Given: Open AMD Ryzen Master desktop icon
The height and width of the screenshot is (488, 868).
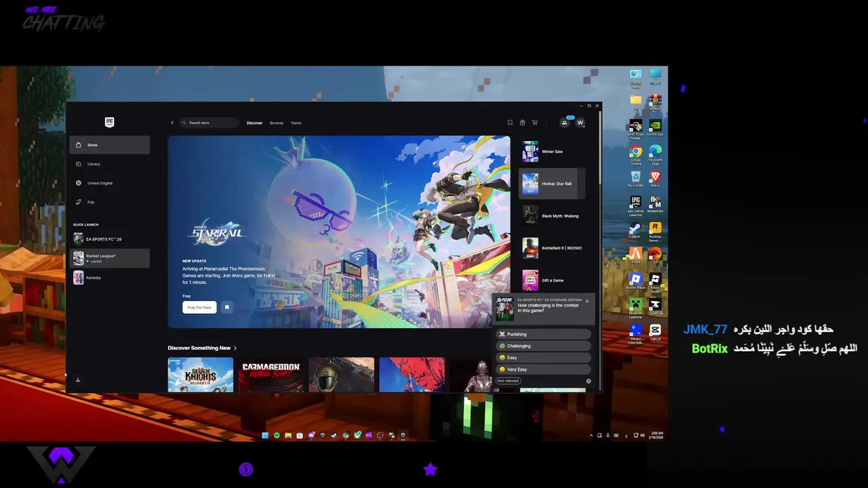Looking at the screenshot, I should tap(635, 129).
